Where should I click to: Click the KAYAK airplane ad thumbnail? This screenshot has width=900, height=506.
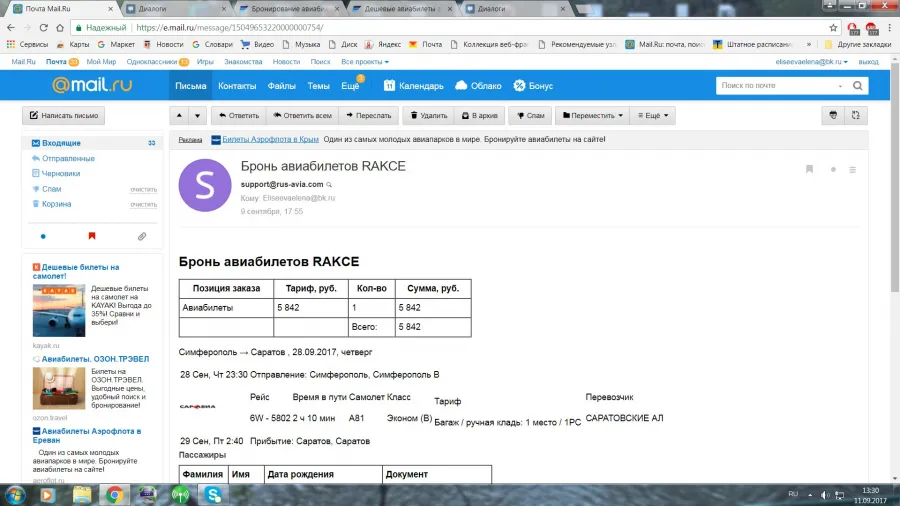coord(59,310)
